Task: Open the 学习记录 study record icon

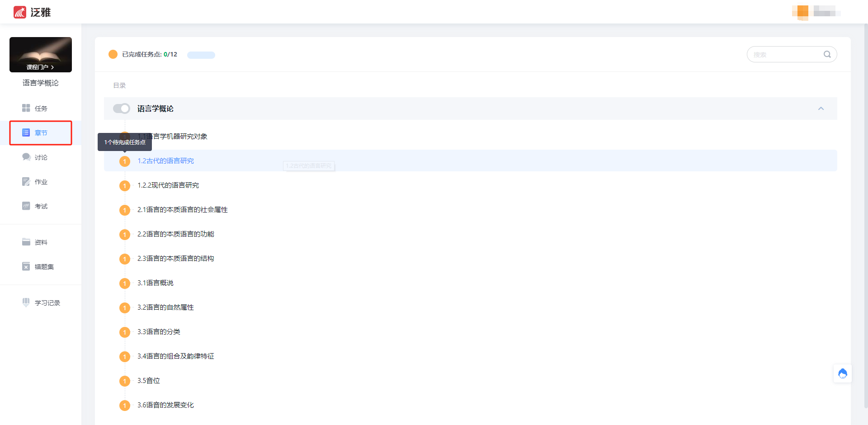Action: [x=26, y=302]
